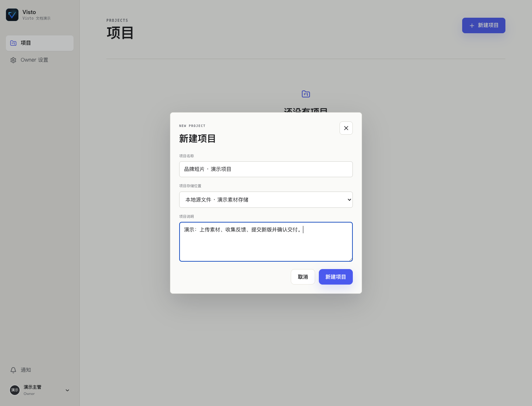
Task: Click the 项目 page heading
Action: coord(120,33)
